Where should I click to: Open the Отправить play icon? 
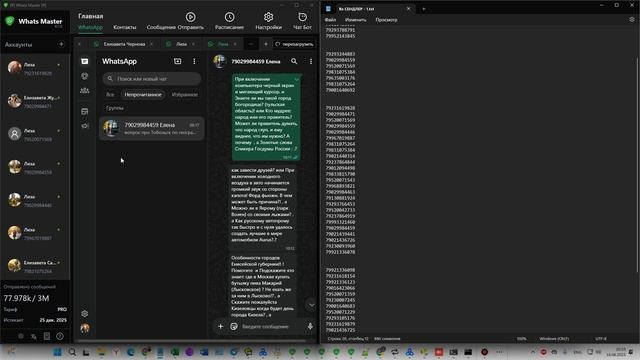tap(190, 17)
